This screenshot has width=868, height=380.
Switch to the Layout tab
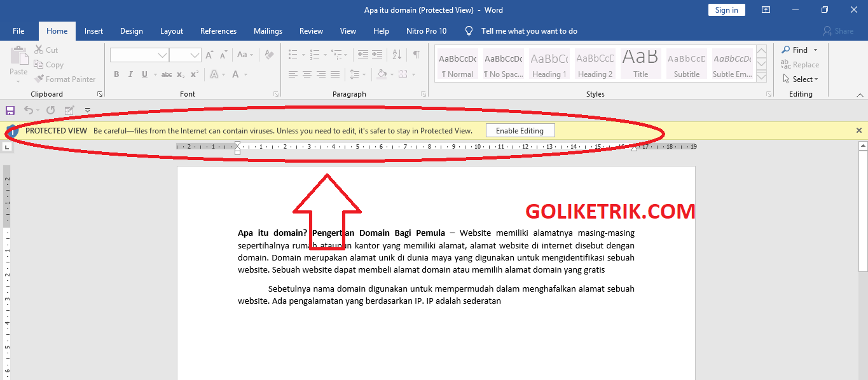pyautogui.click(x=172, y=31)
